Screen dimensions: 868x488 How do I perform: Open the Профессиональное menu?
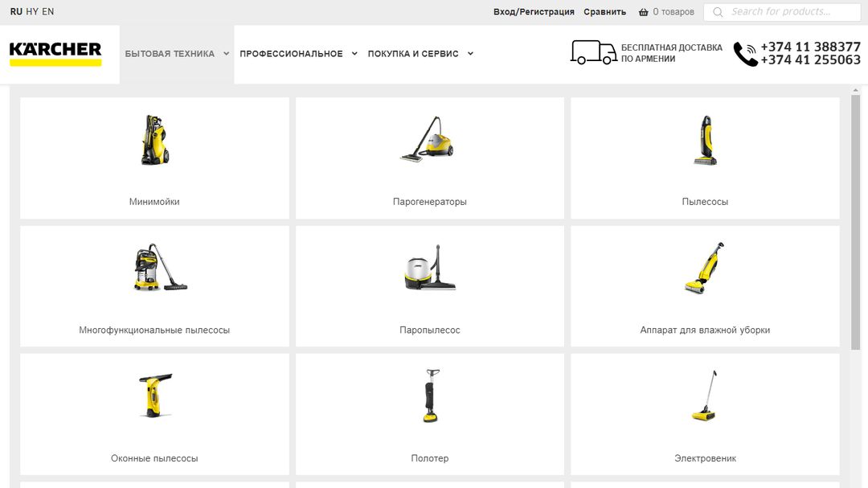(291, 54)
